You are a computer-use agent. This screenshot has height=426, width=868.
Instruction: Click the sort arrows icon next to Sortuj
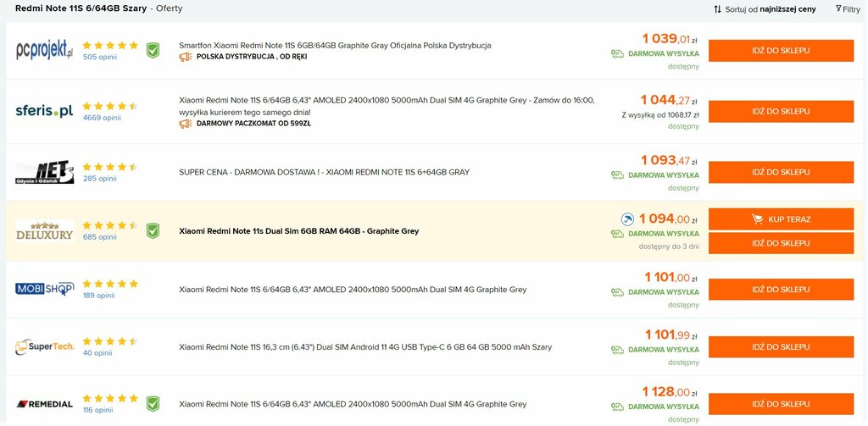pyautogui.click(x=717, y=9)
